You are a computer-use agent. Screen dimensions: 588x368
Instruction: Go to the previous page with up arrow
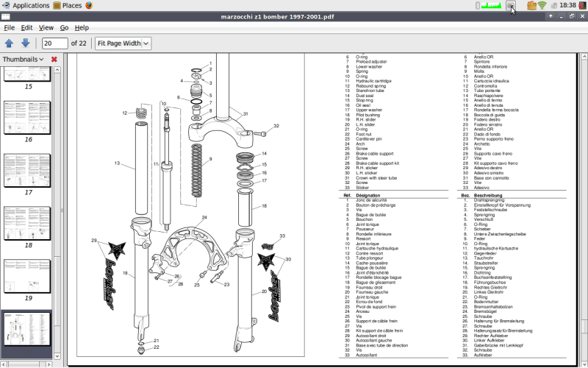click(10, 43)
